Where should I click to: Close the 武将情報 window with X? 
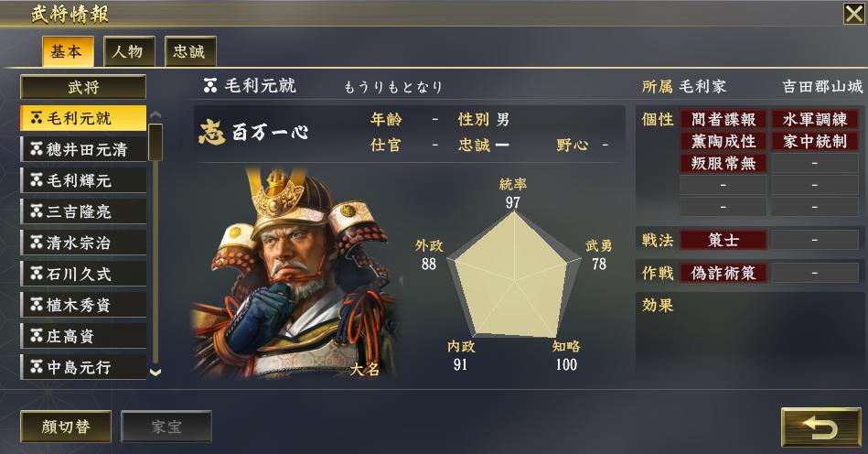pos(853,14)
